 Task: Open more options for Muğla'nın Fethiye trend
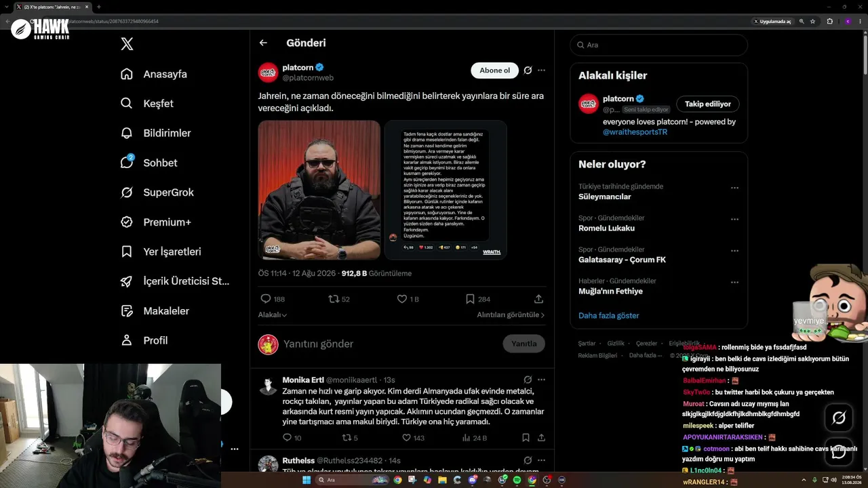(x=734, y=282)
